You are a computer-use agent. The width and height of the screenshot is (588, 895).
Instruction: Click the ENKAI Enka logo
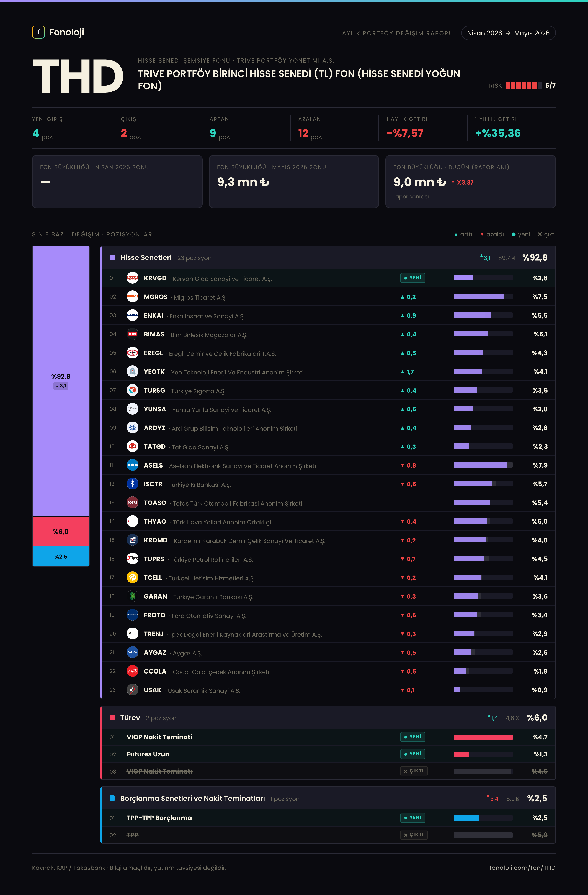pos(132,315)
